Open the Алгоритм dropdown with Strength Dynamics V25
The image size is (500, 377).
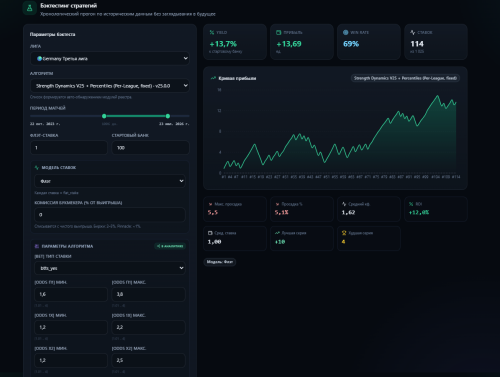[x=110, y=86]
